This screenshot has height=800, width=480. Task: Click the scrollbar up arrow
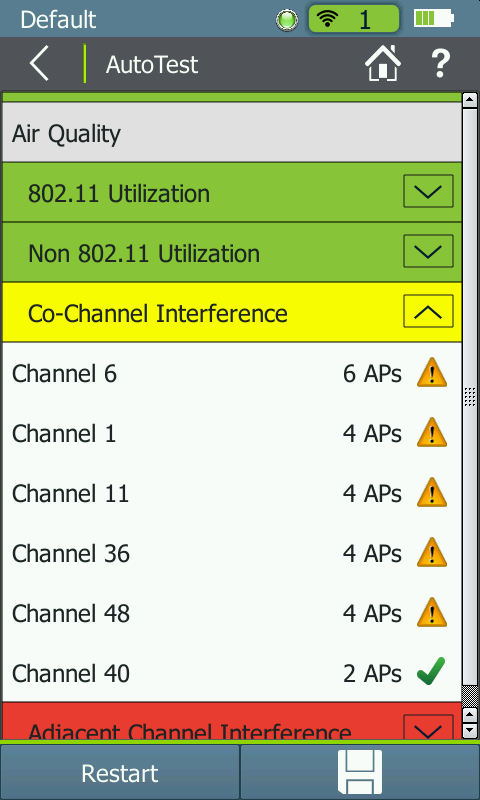(470, 99)
